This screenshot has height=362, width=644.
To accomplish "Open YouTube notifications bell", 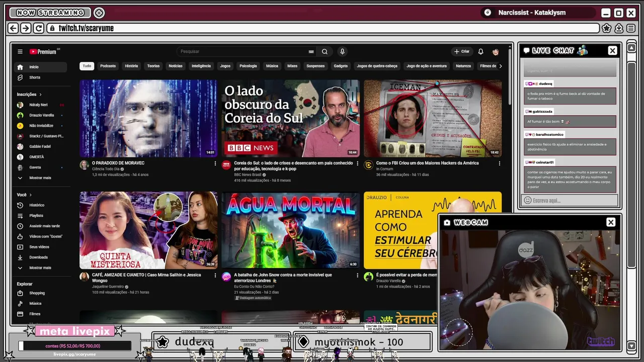I will pyautogui.click(x=480, y=51).
